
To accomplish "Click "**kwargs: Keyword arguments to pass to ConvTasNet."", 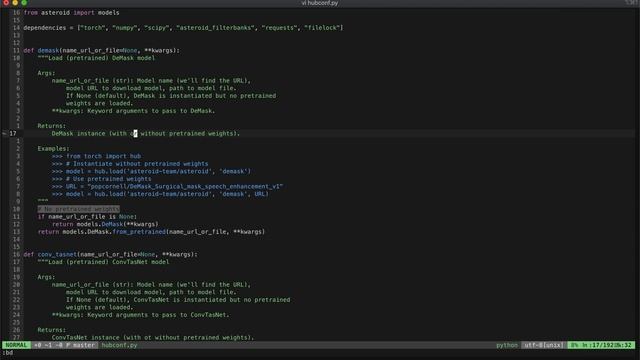I will coord(141,315).
